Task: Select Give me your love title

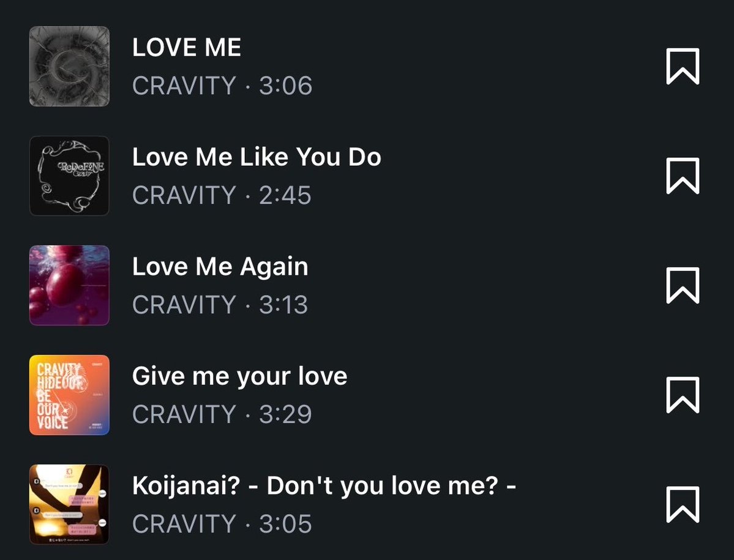Action: tap(240, 376)
